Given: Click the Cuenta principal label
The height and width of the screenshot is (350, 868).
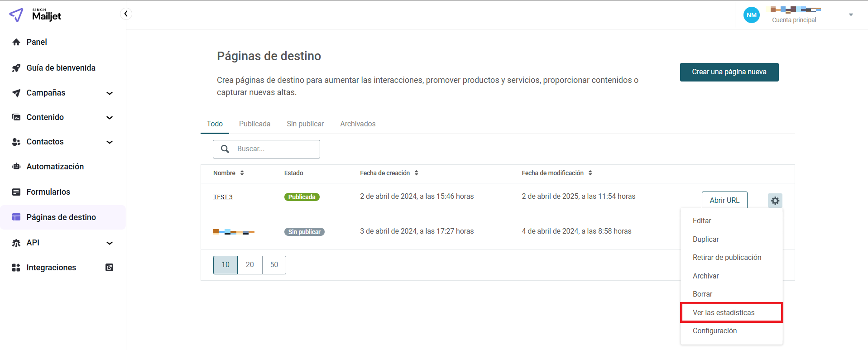Looking at the screenshot, I should tap(794, 20).
